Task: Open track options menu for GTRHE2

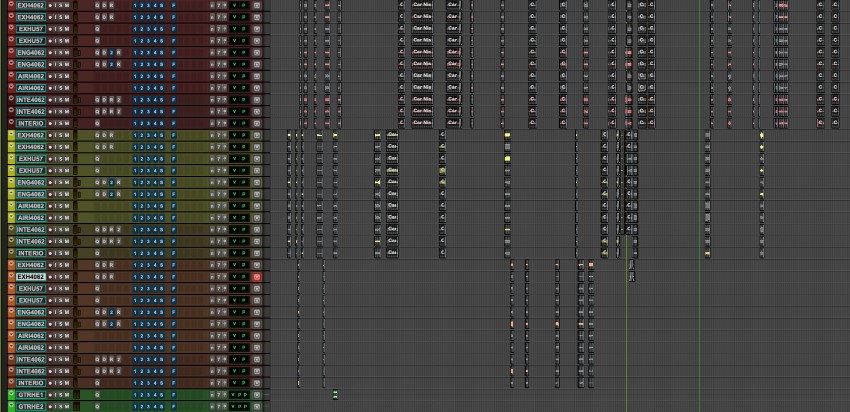Action: 12,407
